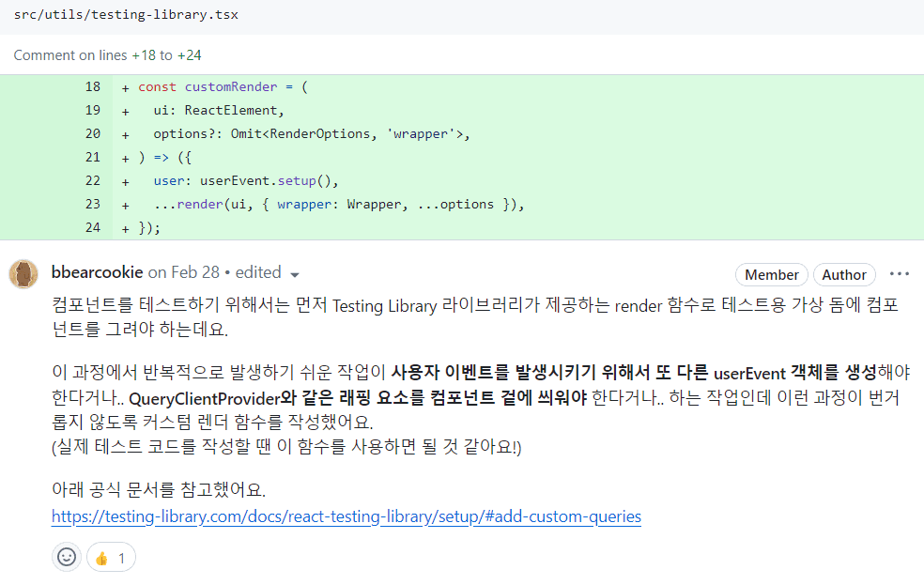Select line number 18 in the diff
The width and height of the screenshot is (924, 585).
[x=92, y=86]
